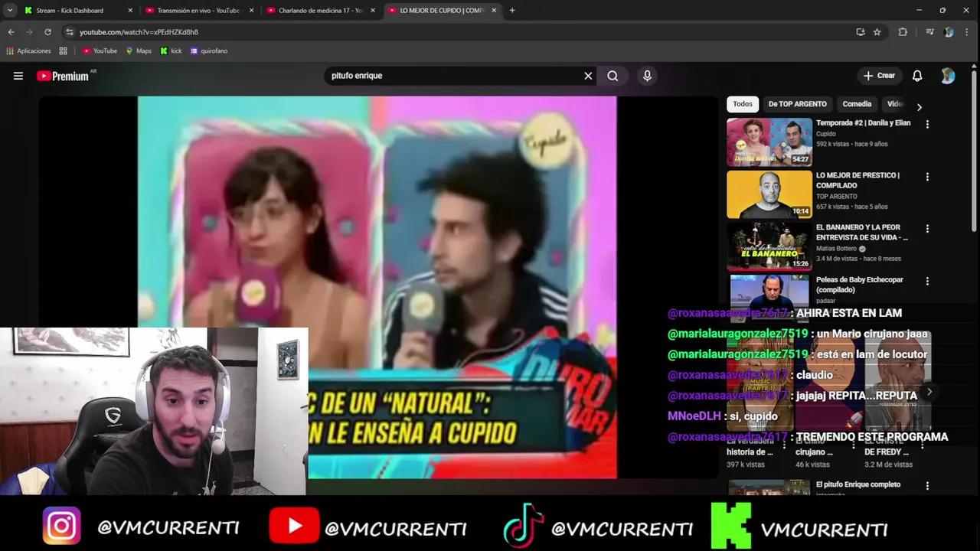
Task: Open the browser extensions puzzle icon
Action: pos(903,32)
